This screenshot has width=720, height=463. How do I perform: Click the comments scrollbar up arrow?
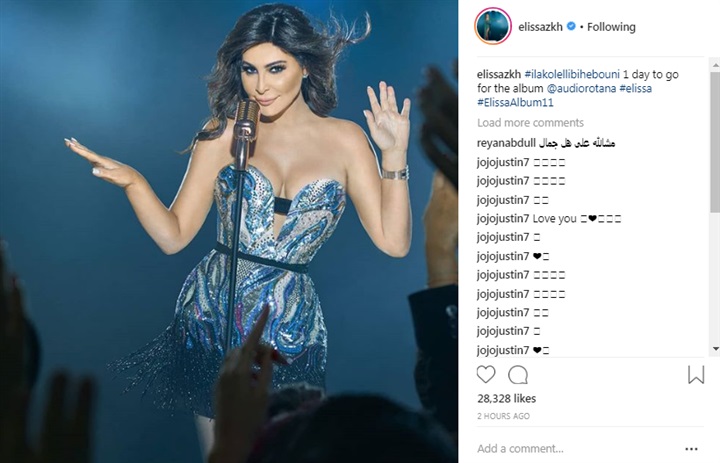click(715, 66)
